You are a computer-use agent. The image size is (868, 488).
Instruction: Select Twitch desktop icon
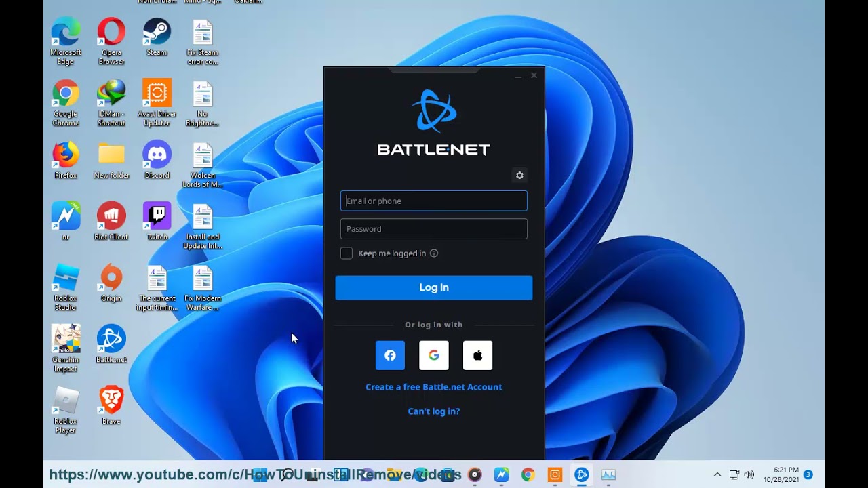[x=157, y=222]
